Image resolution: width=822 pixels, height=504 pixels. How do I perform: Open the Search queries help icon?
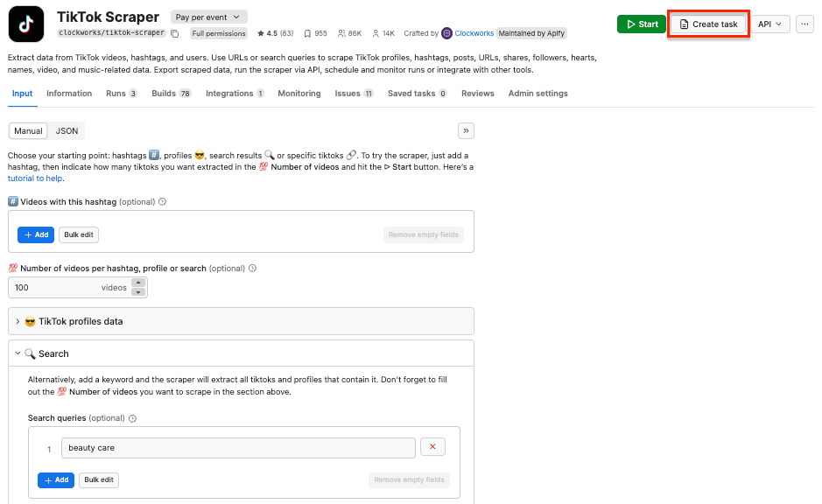[131, 418]
